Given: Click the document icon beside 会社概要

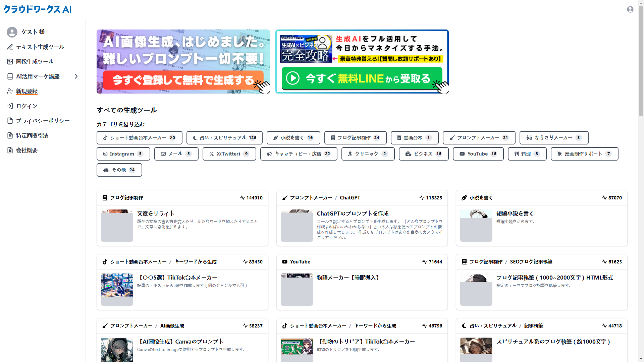Looking at the screenshot, I should click(10, 150).
